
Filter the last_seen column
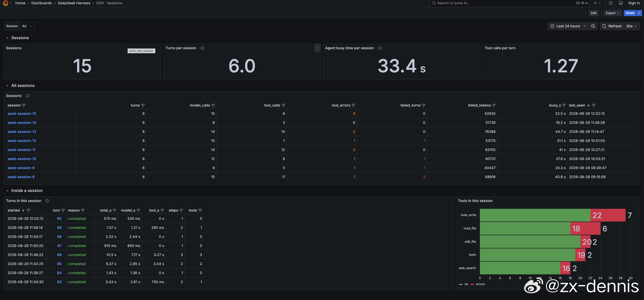[x=594, y=106]
